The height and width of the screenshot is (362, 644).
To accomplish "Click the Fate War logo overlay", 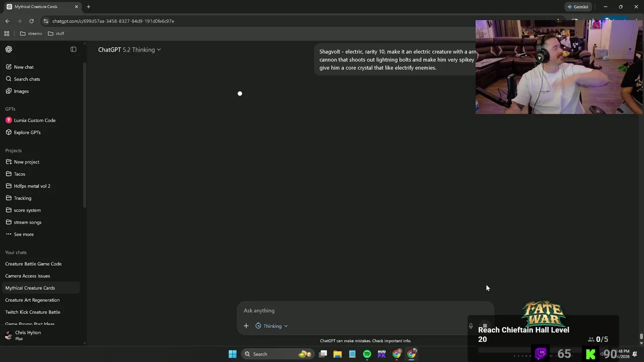I will click(543, 314).
